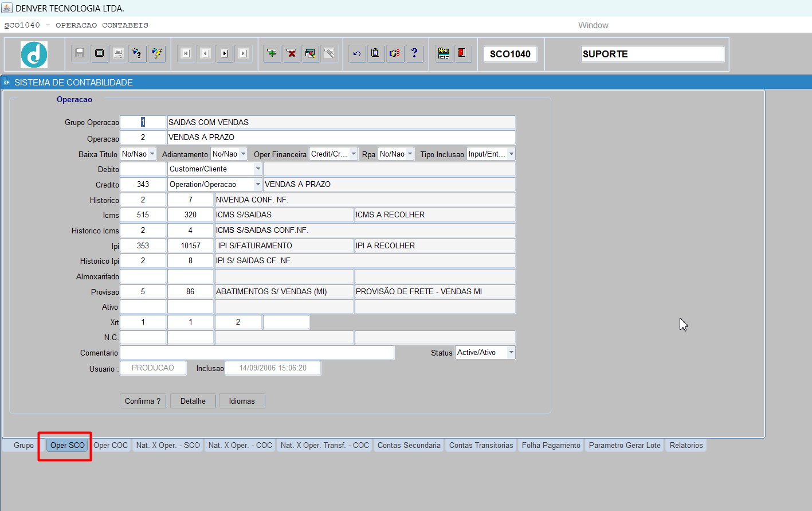Open the Baixa Titulo dropdown
Viewport: 812px width, 511px height.
click(152, 154)
